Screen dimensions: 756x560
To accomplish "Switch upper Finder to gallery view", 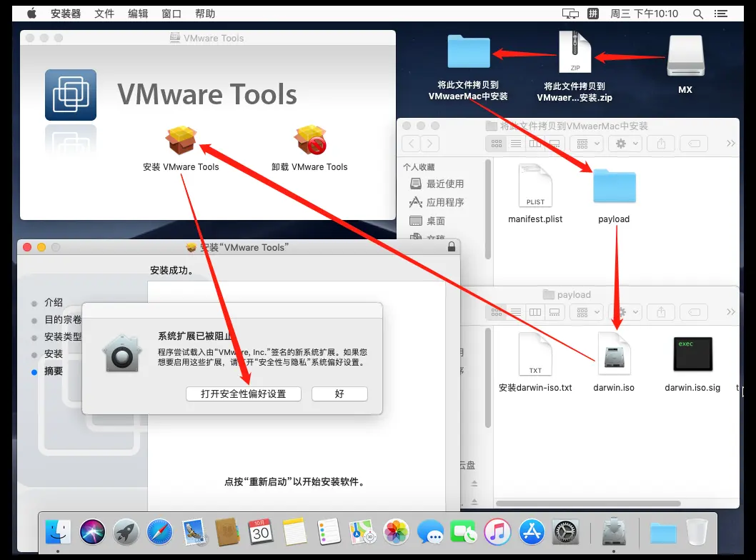I will point(554,144).
